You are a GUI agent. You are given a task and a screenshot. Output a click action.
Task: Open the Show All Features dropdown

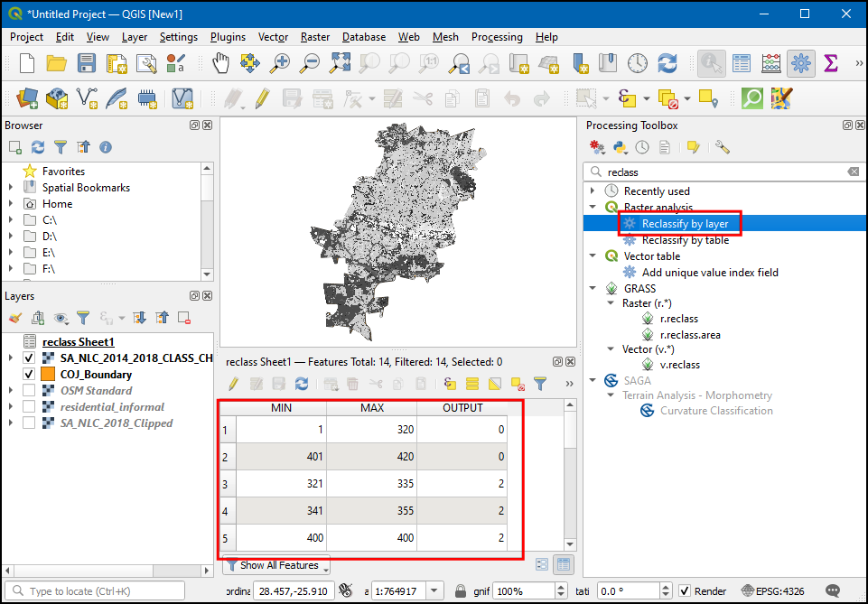(x=276, y=565)
